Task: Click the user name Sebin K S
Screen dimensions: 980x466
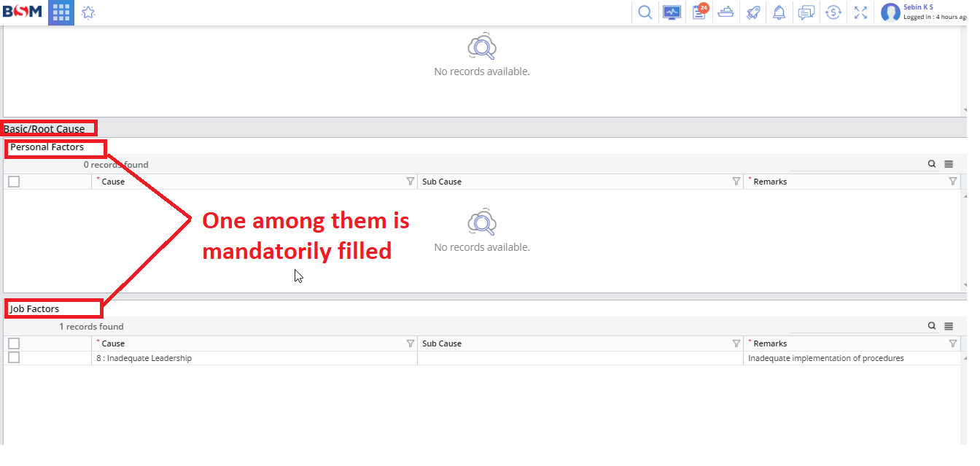Action: [918, 7]
